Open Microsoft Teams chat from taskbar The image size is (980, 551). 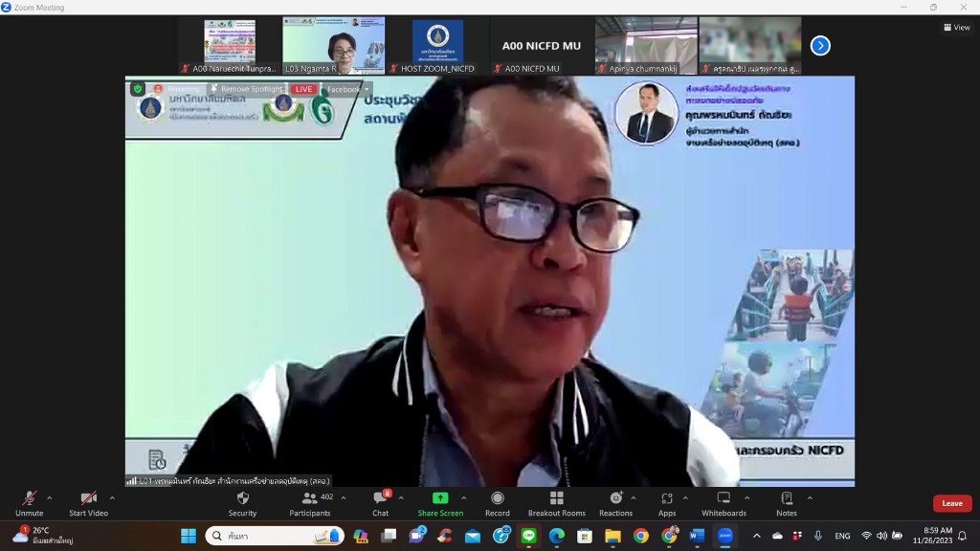[417, 536]
